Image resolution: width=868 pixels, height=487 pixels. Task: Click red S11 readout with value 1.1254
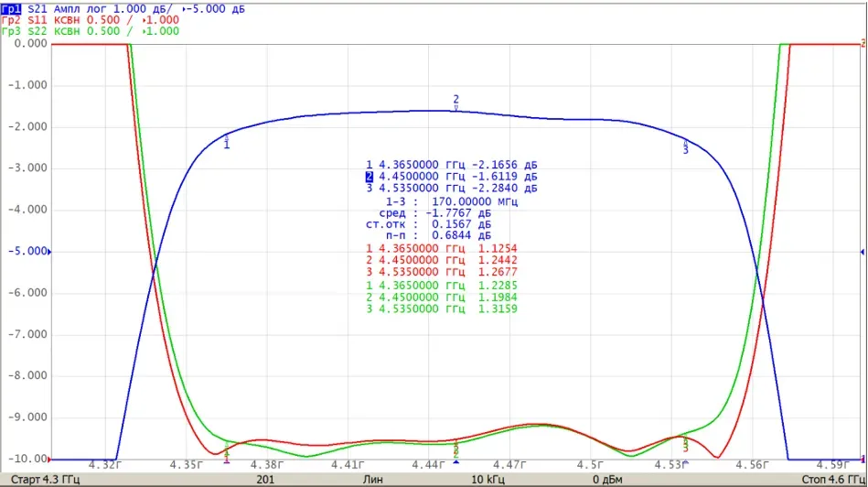(x=441, y=249)
